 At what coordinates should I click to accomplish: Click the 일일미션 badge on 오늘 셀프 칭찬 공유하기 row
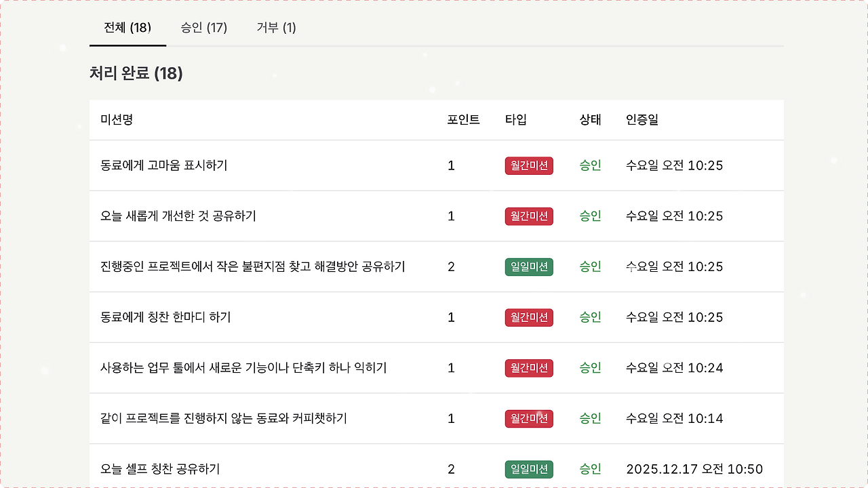coord(529,468)
